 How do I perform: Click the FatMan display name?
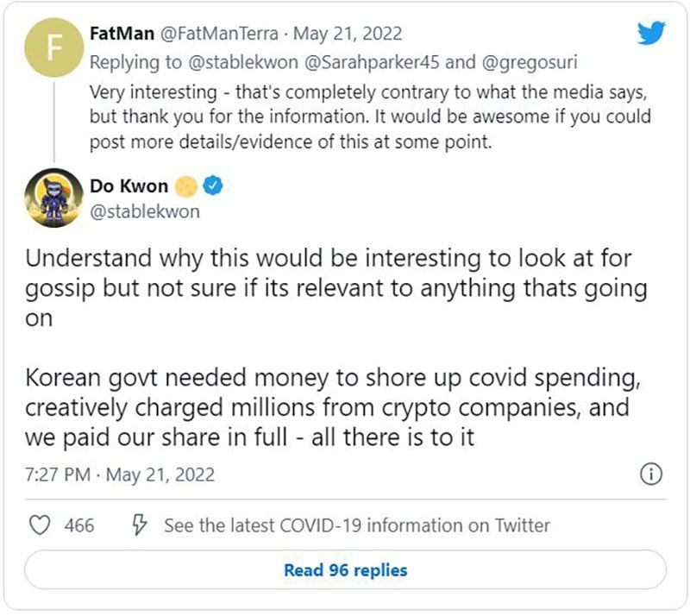click(122, 35)
